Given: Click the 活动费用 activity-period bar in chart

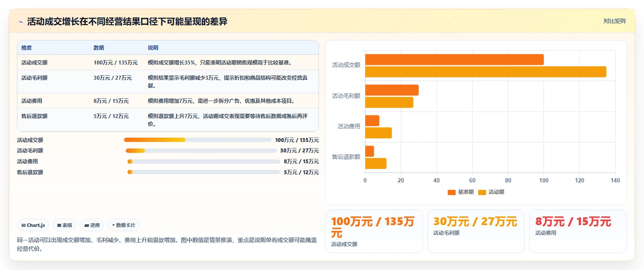Looking at the screenshot, I should 379,133.
